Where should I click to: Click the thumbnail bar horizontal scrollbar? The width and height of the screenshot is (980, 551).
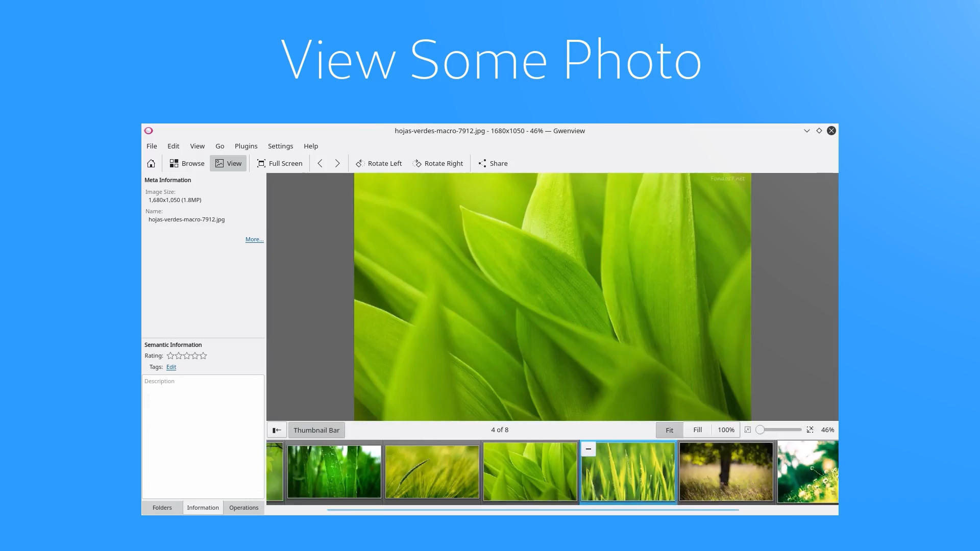pyautogui.click(x=533, y=510)
